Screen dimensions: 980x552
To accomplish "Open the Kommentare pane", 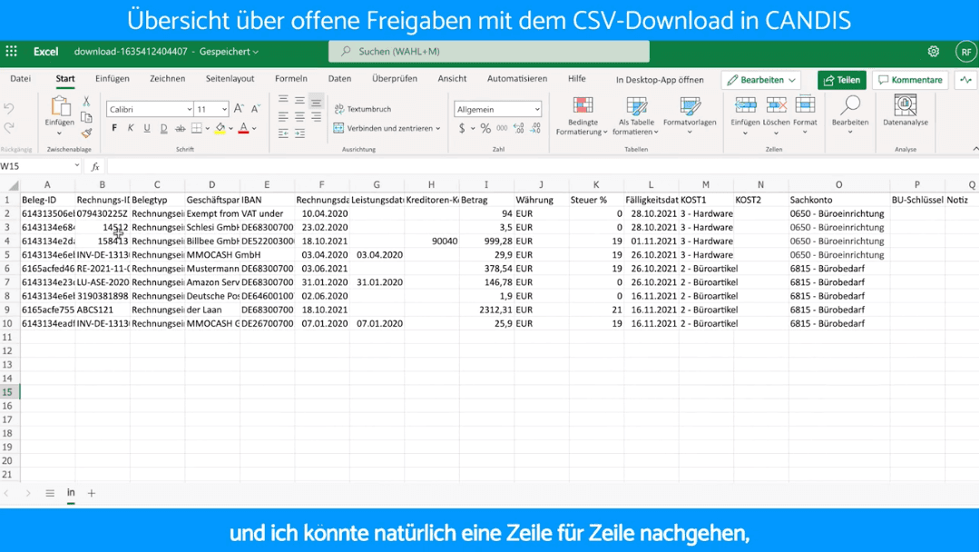I will point(911,80).
